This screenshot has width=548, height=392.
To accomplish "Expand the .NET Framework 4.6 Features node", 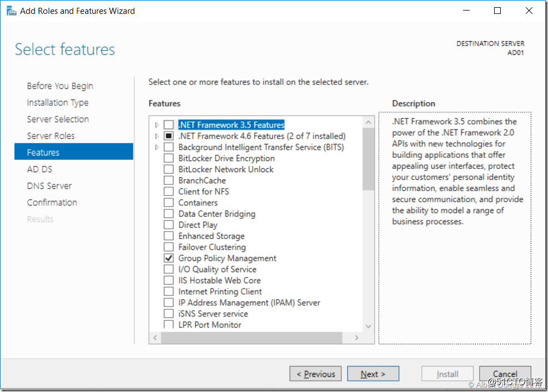I will (157, 136).
